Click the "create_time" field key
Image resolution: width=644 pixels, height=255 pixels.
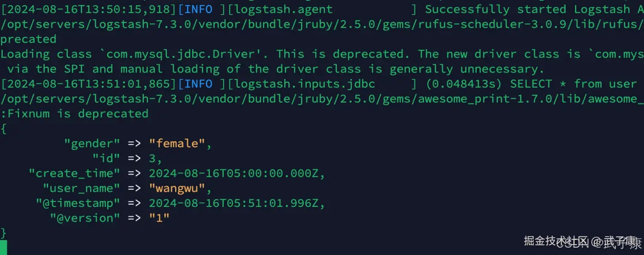click(74, 173)
